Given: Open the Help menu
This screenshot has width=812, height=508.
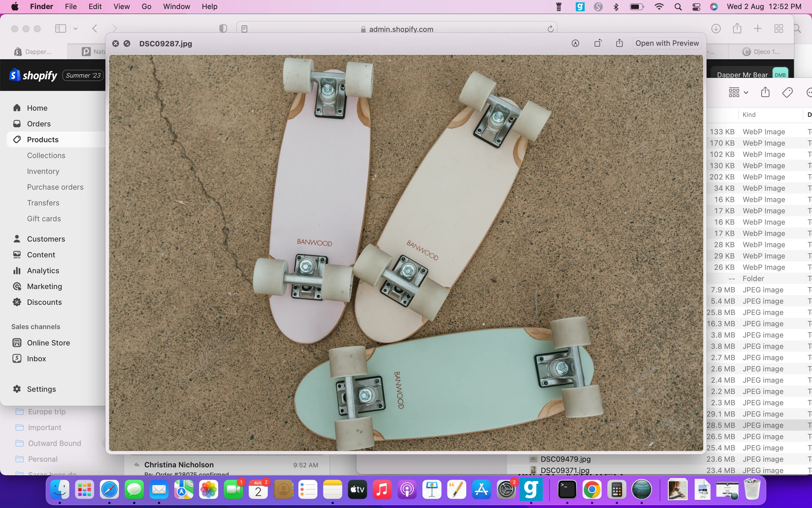Looking at the screenshot, I should coord(210,7).
